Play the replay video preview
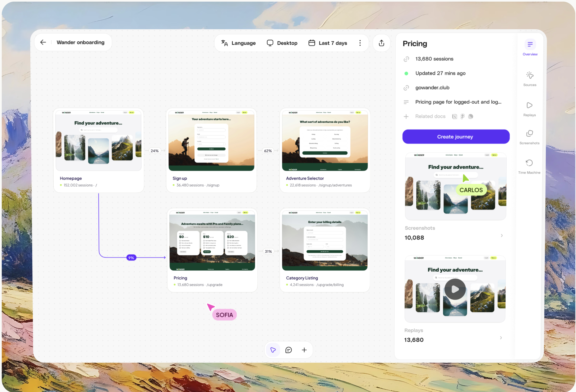This screenshot has height=392, width=576. click(455, 289)
